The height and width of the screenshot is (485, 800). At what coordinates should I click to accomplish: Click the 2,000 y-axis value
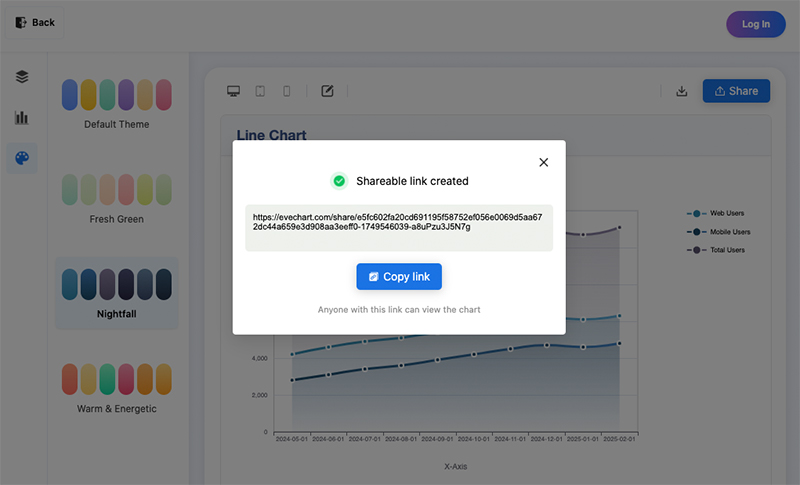click(259, 395)
